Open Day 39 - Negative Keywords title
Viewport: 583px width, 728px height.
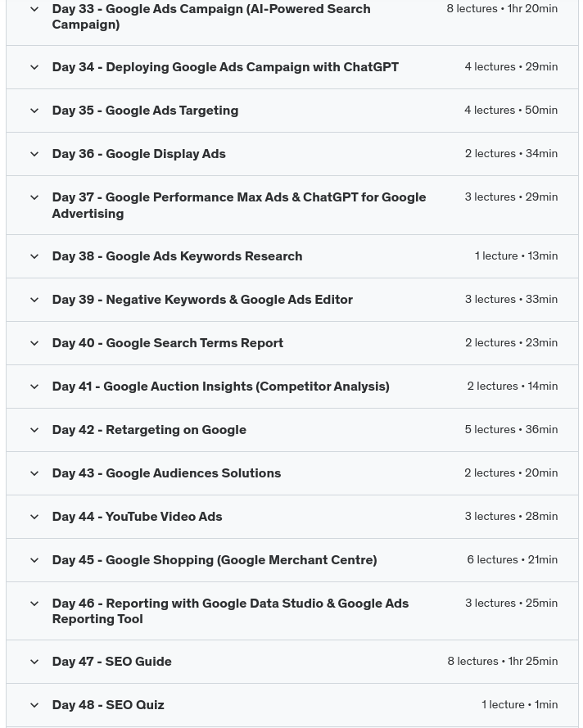202,300
